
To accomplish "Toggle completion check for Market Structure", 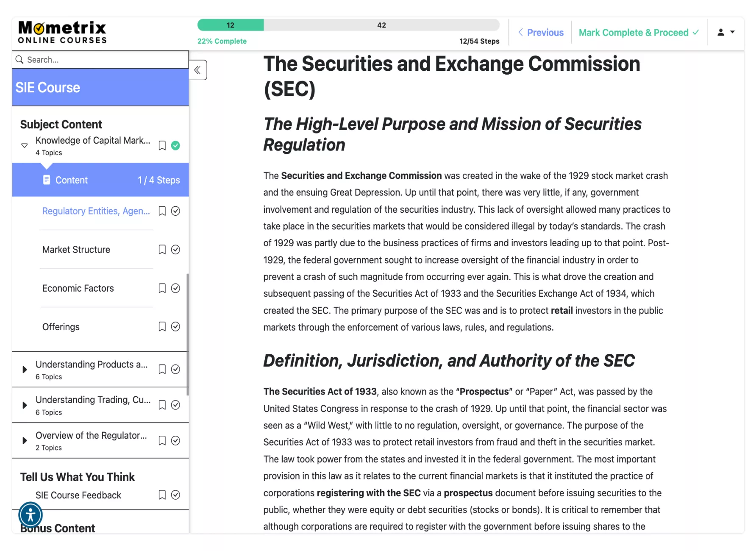I will (175, 250).
